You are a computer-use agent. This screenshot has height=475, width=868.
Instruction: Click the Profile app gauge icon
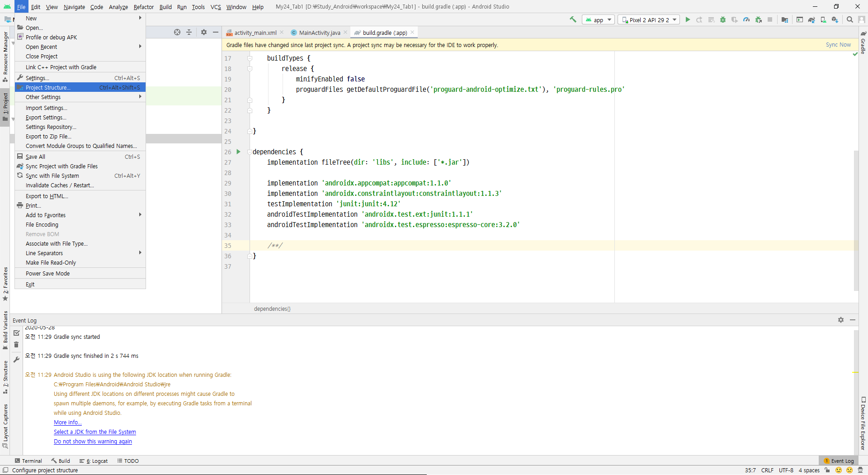point(746,19)
